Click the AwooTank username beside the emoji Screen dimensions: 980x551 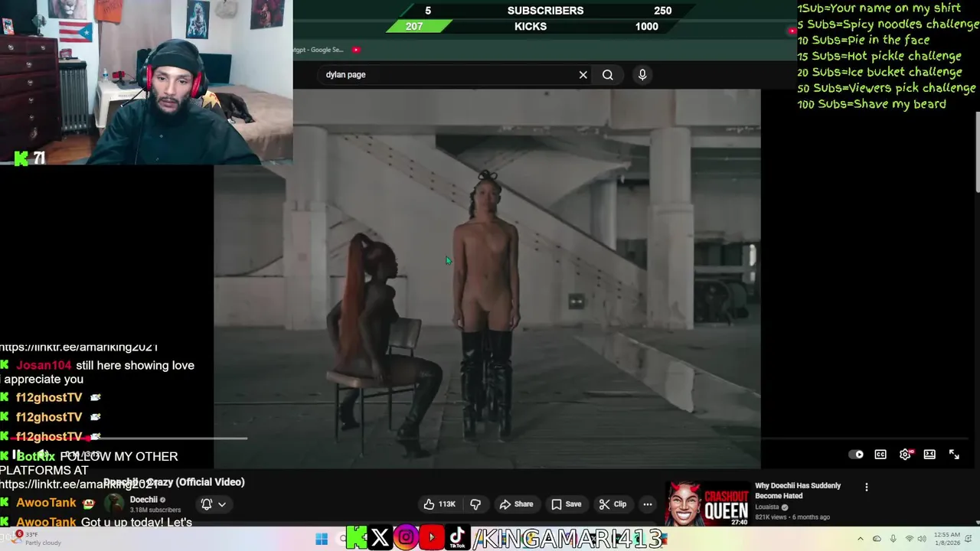46,503
